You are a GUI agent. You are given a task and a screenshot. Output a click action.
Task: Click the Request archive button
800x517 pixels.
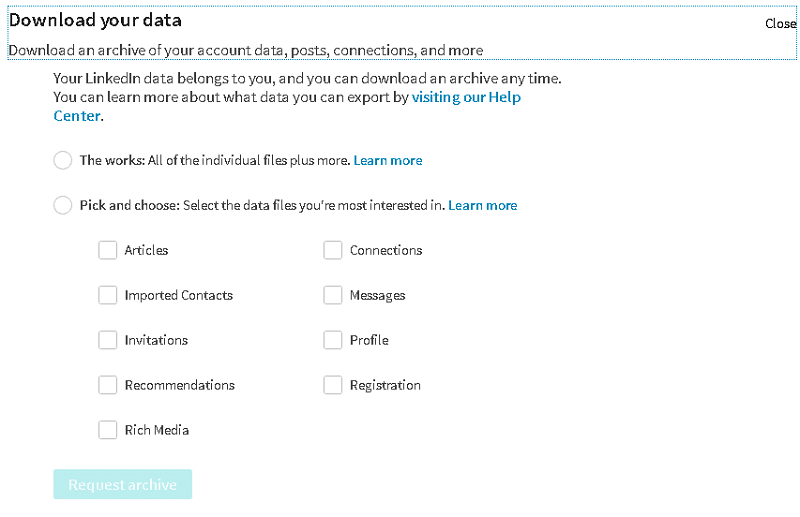(122, 485)
